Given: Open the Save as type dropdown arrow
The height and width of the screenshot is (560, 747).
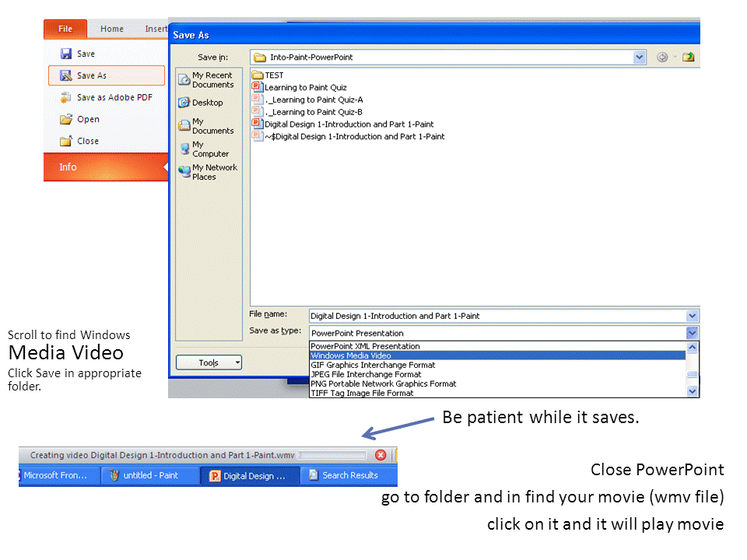Looking at the screenshot, I should [x=693, y=332].
